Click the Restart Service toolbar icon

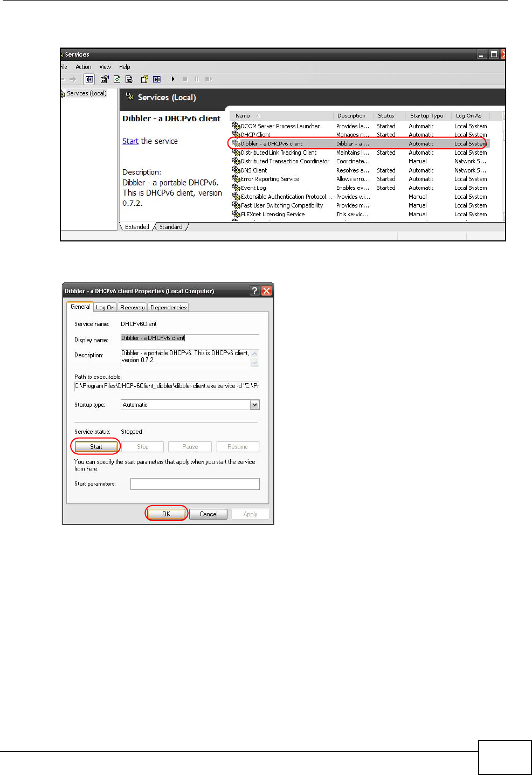click(209, 79)
